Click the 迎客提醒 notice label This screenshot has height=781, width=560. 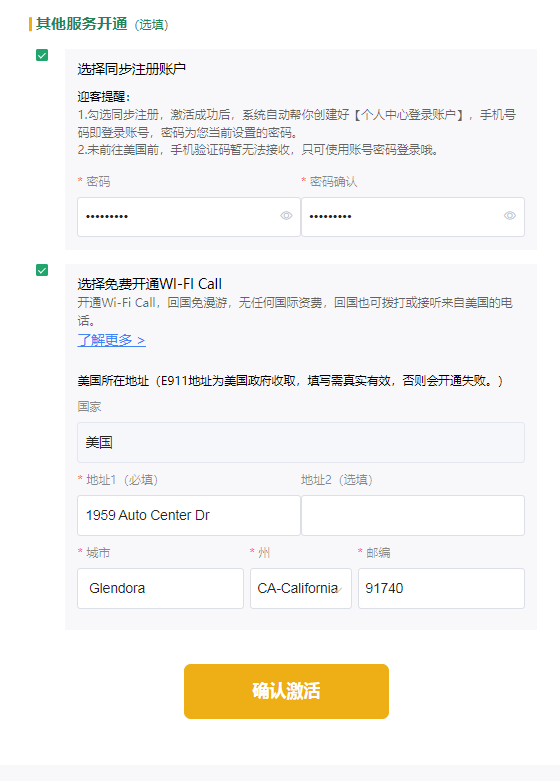pyautogui.click(x=104, y=97)
